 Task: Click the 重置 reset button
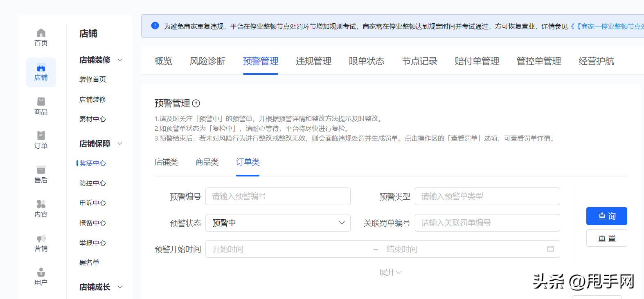click(606, 238)
